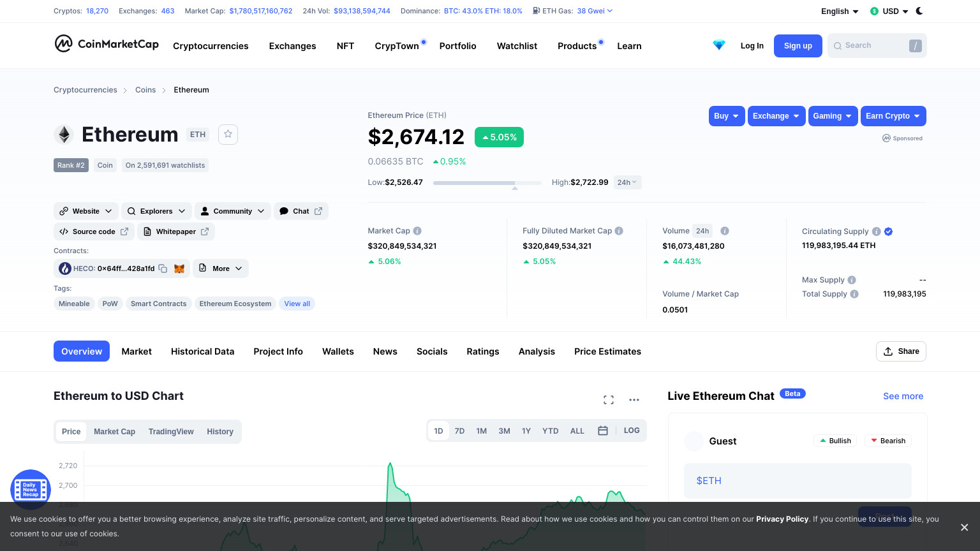Screen dimensions: 980x551
Task: Open chart options three-dots menu
Action: click(x=634, y=400)
